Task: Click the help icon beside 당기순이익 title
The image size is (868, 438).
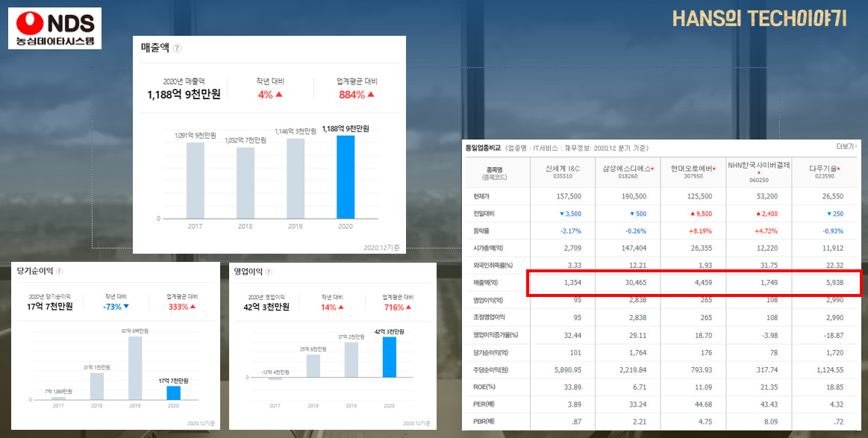Action: pos(59,272)
